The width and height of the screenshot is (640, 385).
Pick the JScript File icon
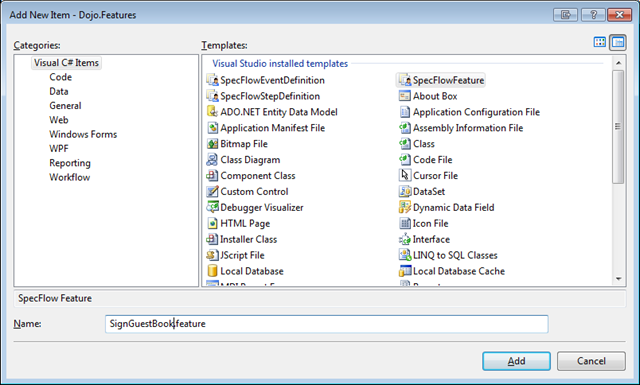(213, 255)
